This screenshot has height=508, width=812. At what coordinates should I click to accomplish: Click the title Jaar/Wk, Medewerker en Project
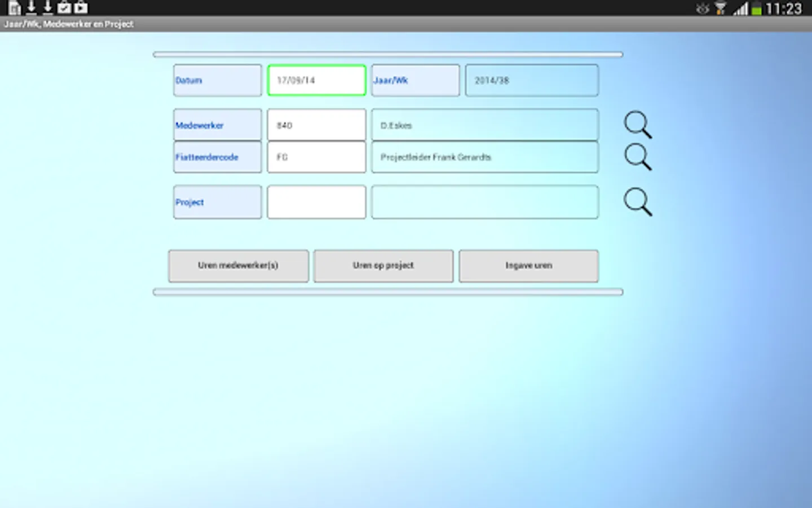69,24
